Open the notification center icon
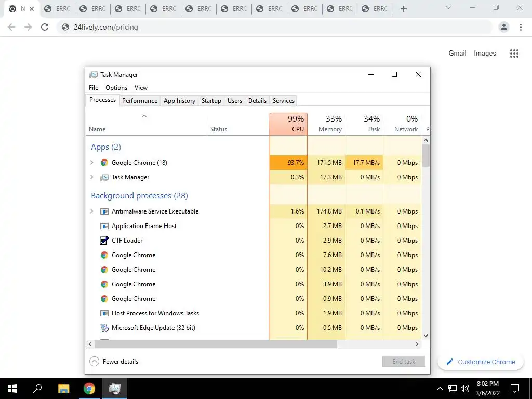 (515, 389)
